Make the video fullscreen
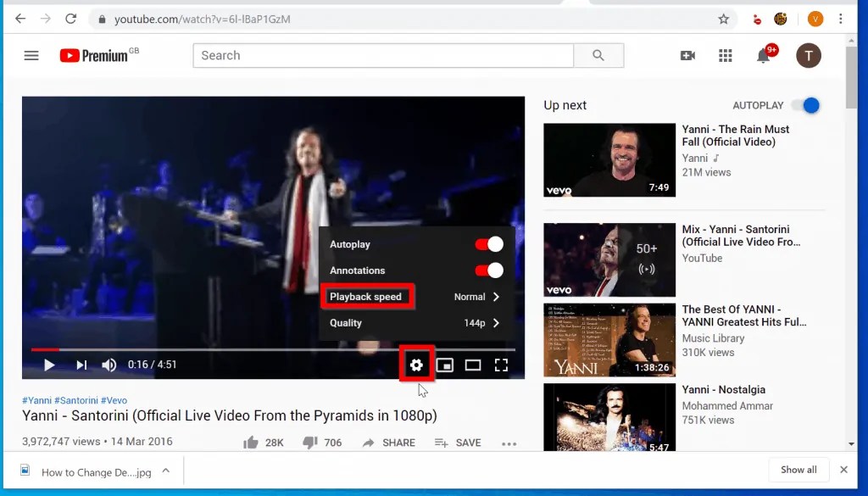This screenshot has height=496, width=868. tap(501, 365)
